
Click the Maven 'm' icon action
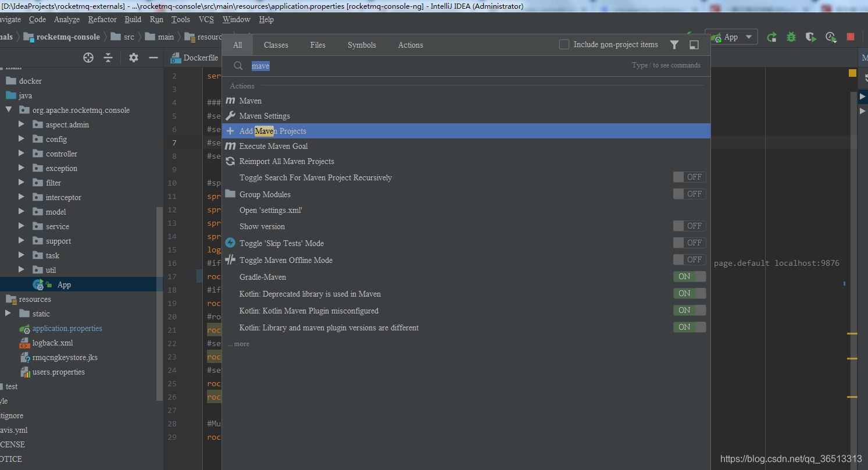tap(230, 101)
